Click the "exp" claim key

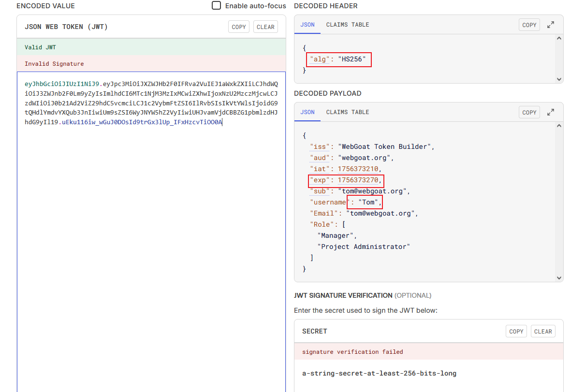point(320,180)
